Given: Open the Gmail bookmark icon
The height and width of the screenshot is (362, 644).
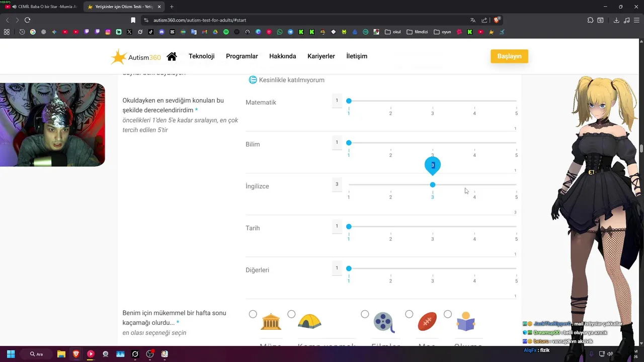Looking at the screenshot, I should (204, 32).
